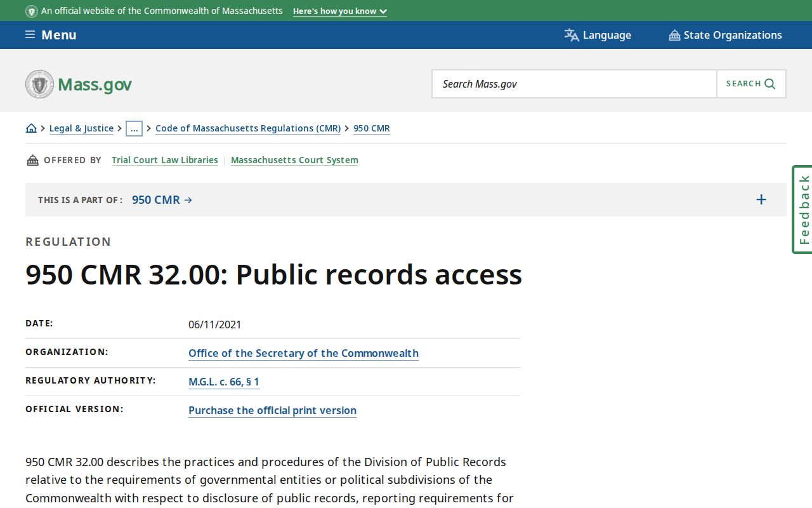Screen dimensions: 812x508
Task: Click the page title "950 CMR 32.00: Public records access"
Action: pos(273,274)
